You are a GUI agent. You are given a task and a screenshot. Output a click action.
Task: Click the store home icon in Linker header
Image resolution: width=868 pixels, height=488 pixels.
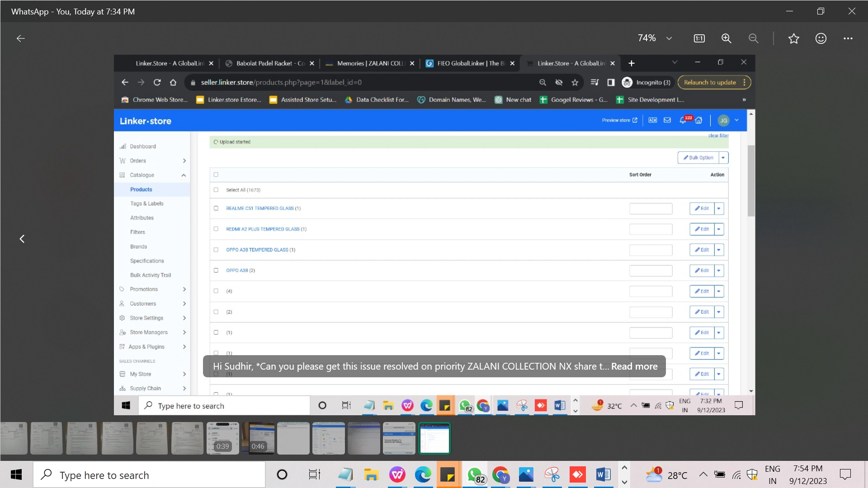click(699, 120)
